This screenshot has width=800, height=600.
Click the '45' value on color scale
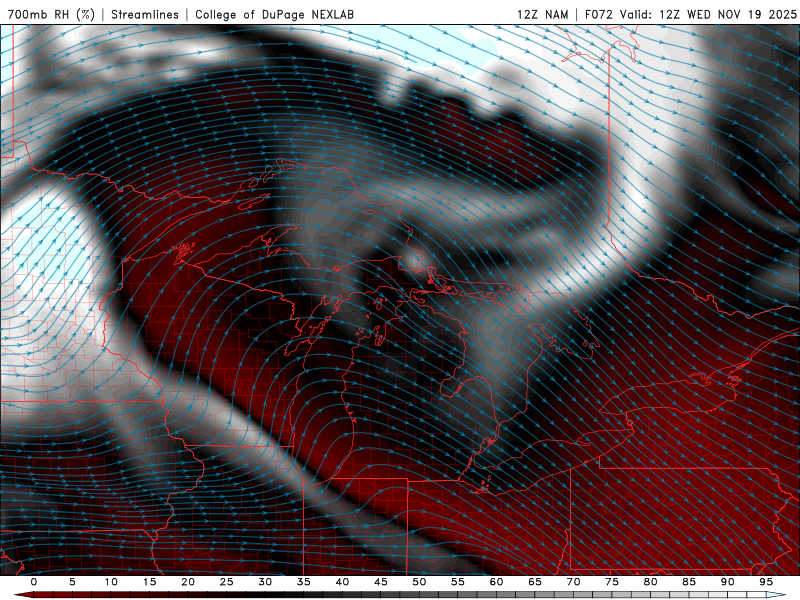pyautogui.click(x=381, y=582)
